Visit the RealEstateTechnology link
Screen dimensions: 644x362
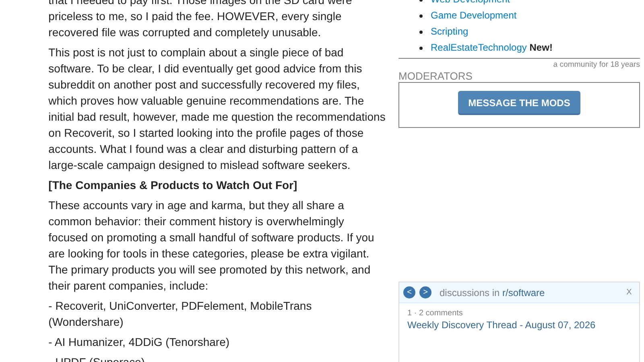pyautogui.click(x=479, y=47)
